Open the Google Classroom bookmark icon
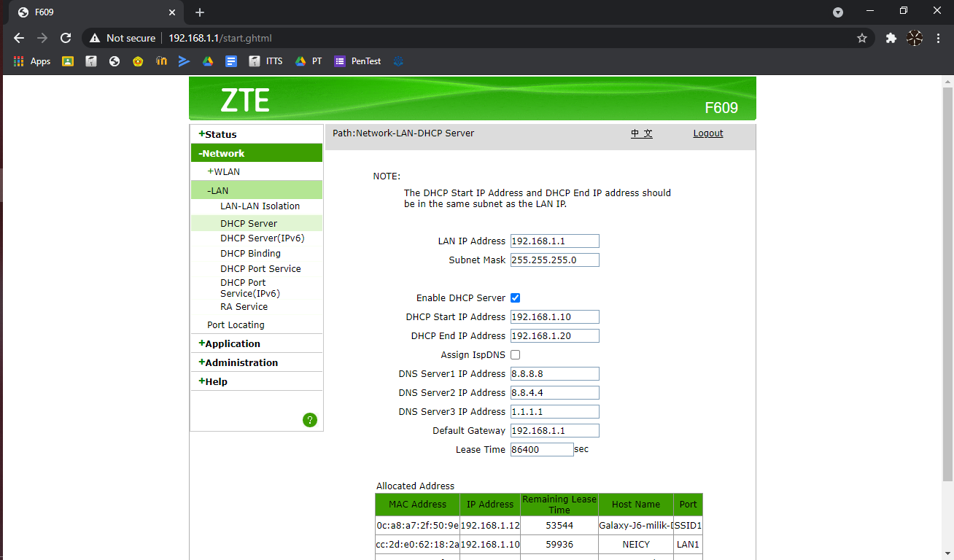Viewport: 954px width, 560px height. [68, 61]
